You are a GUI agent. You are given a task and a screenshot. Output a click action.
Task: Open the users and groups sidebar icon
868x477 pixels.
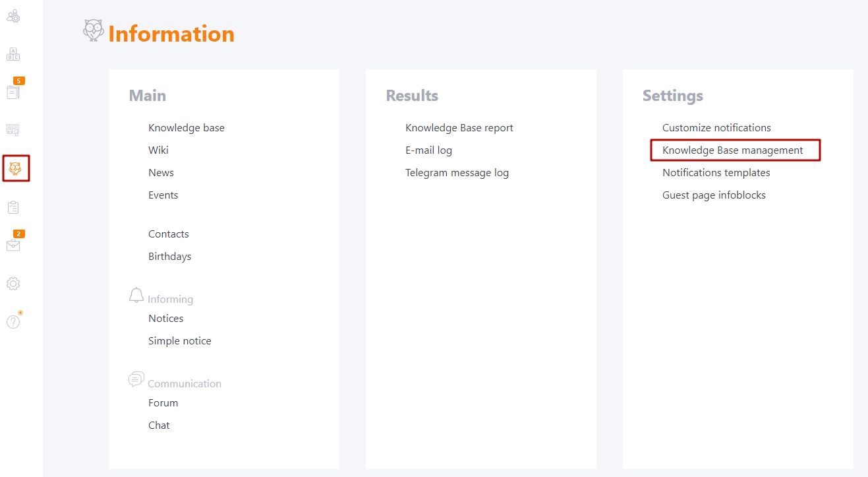pos(13,16)
